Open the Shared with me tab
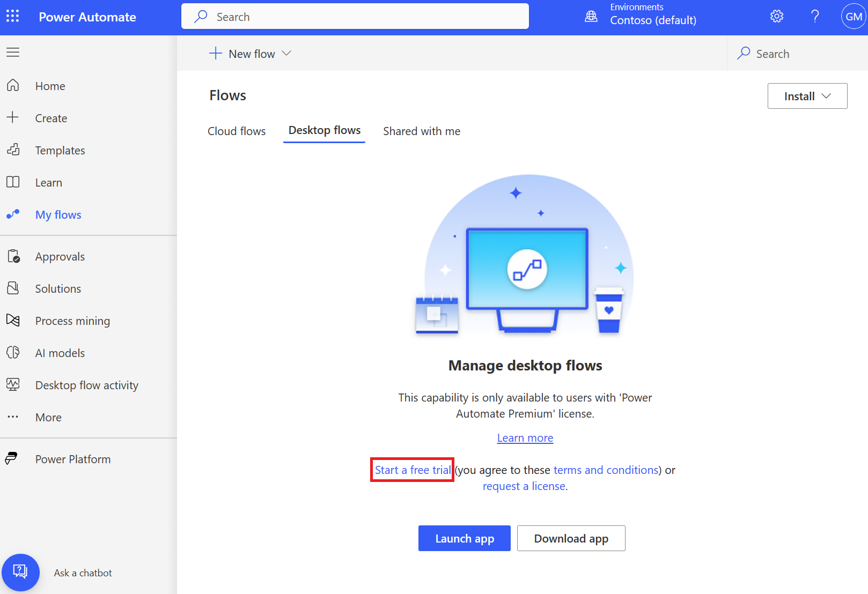 pyautogui.click(x=422, y=131)
